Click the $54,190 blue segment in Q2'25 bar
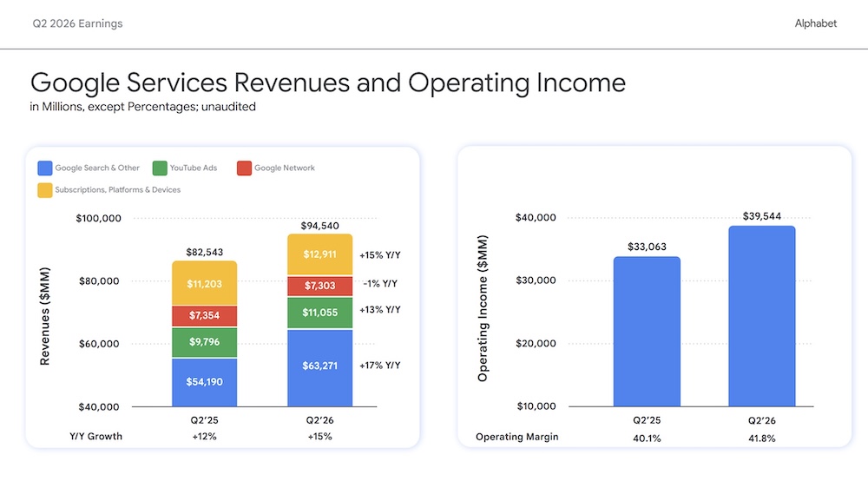The image size is (868, 488). click(x=204, y=383)
